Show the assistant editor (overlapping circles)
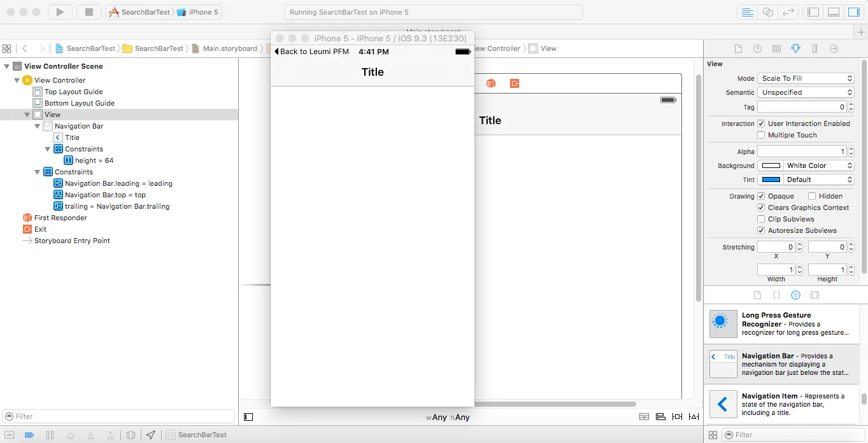868x443 pixels. click(768, 12)
